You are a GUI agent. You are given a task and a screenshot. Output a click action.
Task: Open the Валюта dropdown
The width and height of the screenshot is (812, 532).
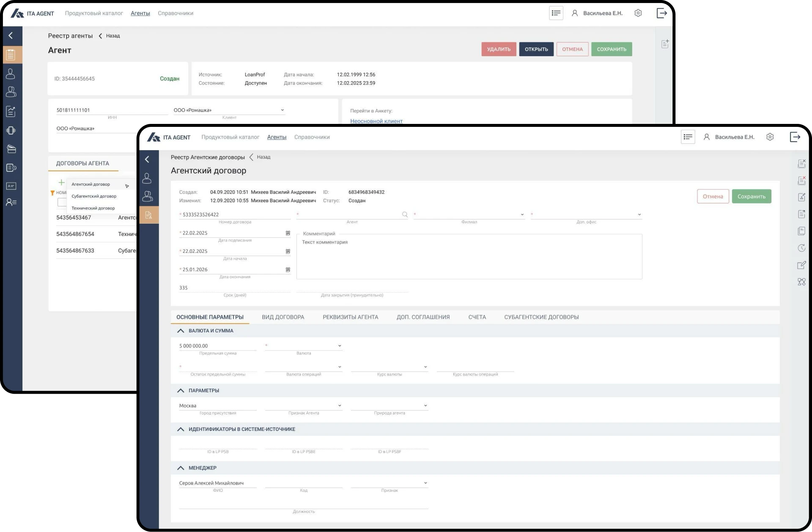(304, 346)
